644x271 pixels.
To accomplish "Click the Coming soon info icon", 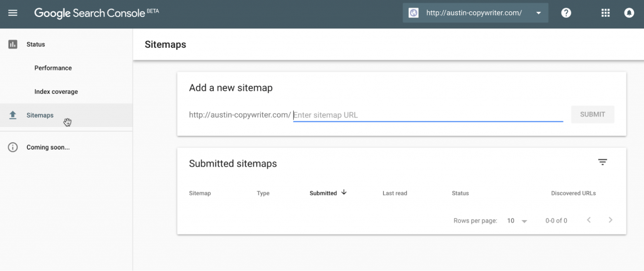I will (x=13, y=147).
